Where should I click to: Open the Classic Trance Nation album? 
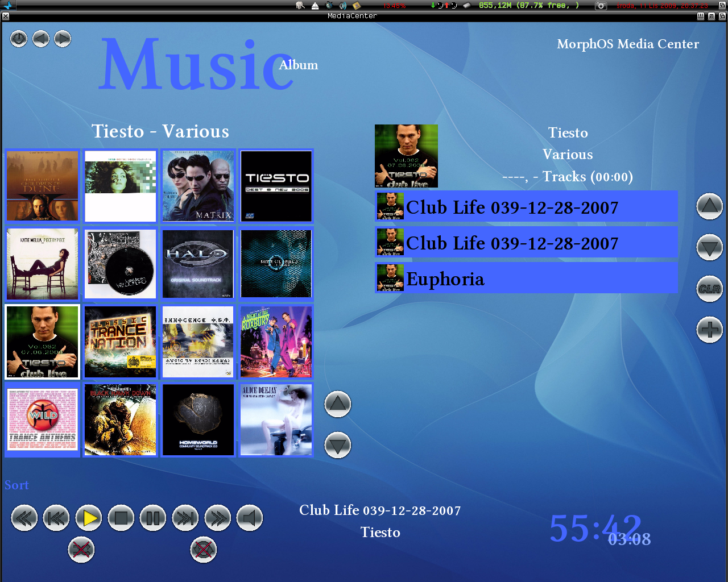pos(120,342)
